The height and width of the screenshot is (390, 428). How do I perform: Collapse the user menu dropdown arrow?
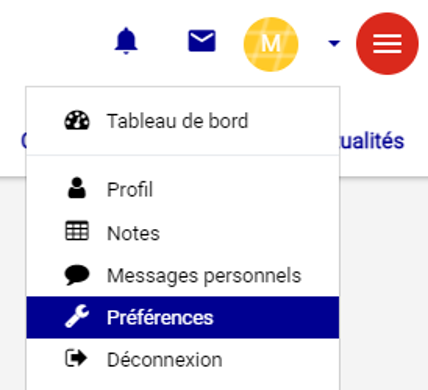coord(334,43)
